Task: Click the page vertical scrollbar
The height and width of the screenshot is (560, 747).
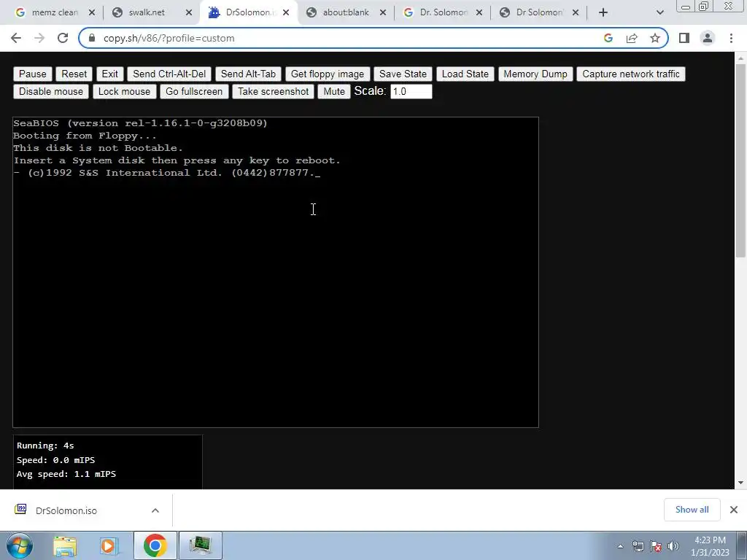Action: point(740,161)
